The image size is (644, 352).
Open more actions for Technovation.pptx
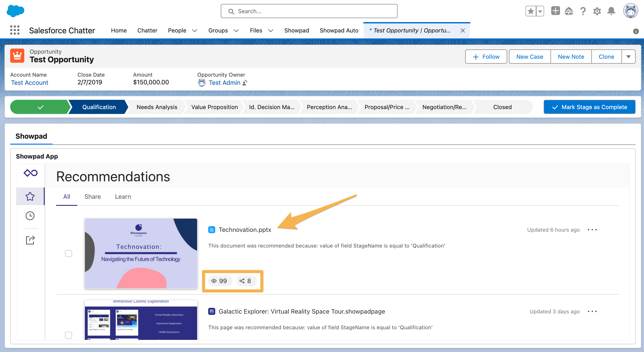[593, 230]
